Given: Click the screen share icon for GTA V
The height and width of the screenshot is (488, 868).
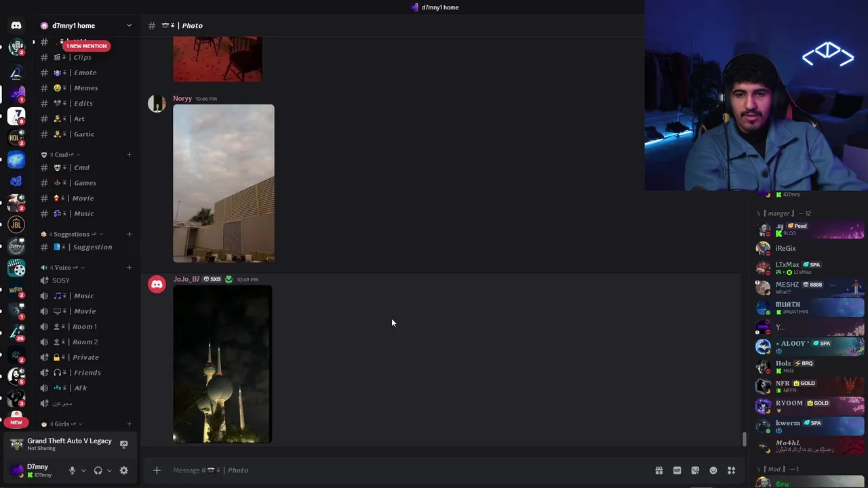Looking at the screenshot, I should (x=123, y=445).
